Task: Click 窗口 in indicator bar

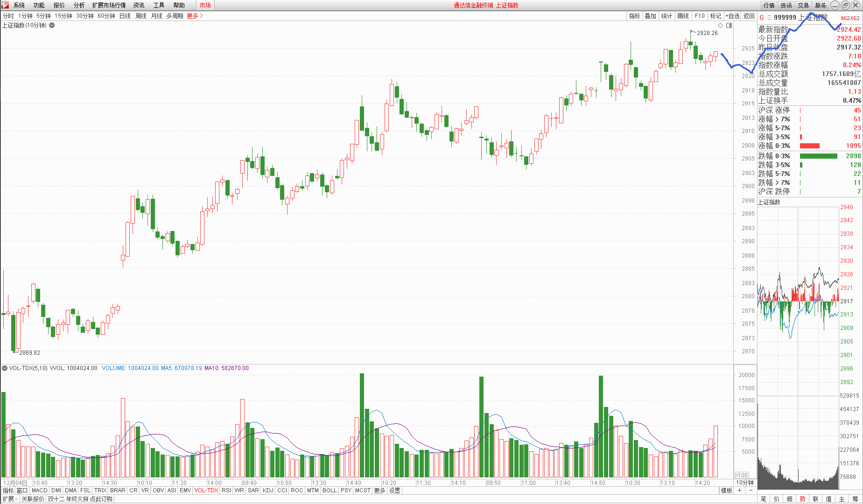Action: pyautogui.click(x=22, y=490)
